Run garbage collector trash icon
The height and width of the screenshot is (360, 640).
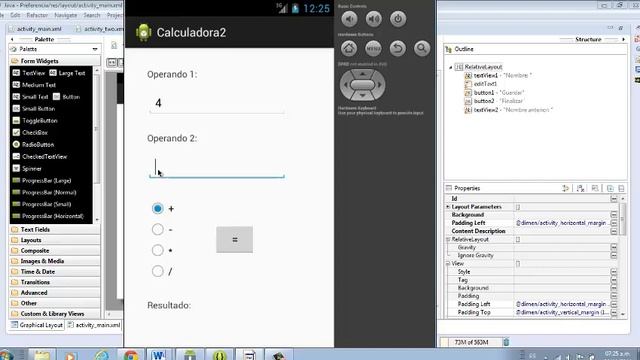point(506,342)
